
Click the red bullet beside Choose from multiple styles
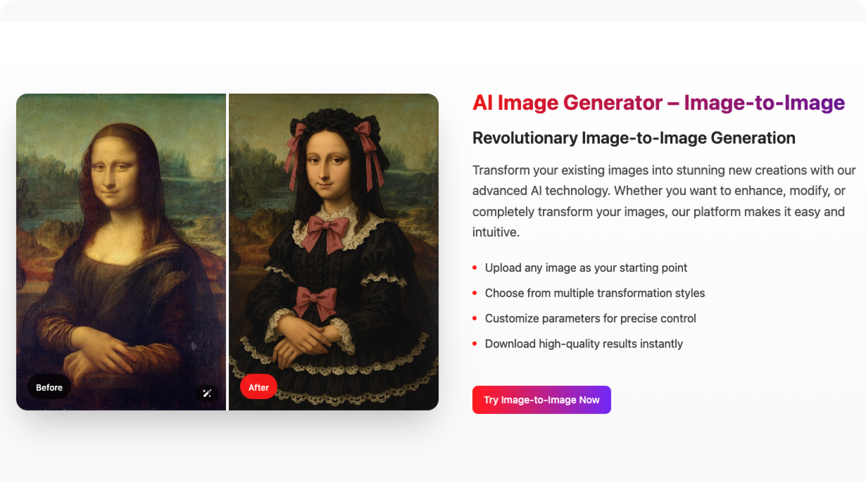pyautogui.click(x=475, y=294)
